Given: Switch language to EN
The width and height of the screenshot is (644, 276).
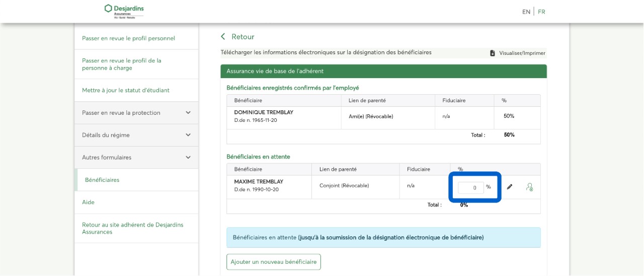Looking at the screenshot, I should 526,12.
